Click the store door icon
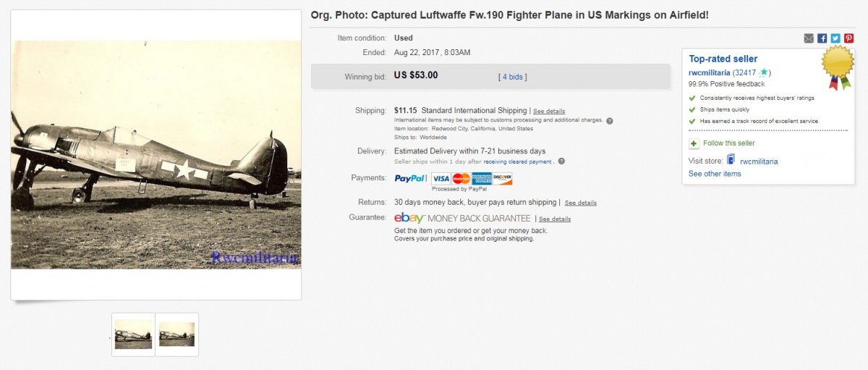Screen dimensions: 868x370 [x=731, y=160]
